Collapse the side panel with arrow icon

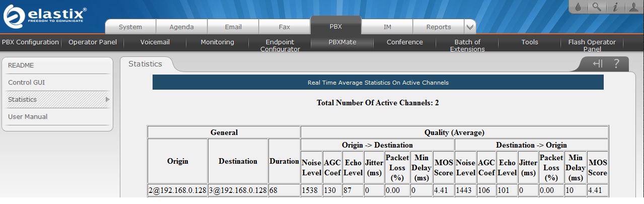click(x=598, y=63)
